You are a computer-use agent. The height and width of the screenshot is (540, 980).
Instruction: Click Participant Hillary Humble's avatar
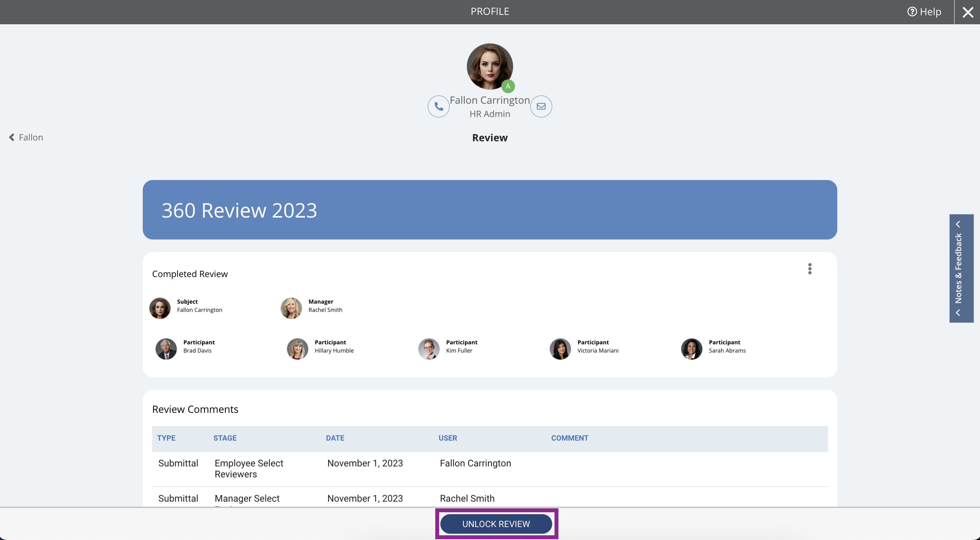pyautogui.click(x=298, y=349)
